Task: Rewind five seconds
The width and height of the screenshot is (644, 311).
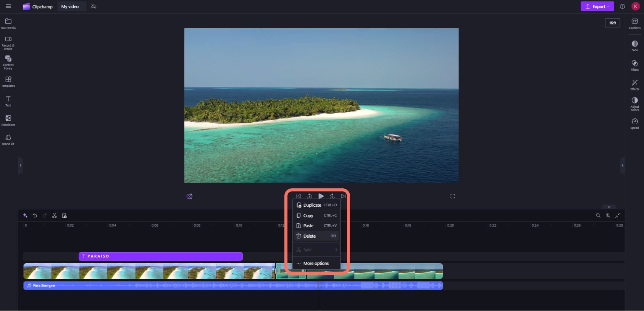Action: (x=310, y=196)
